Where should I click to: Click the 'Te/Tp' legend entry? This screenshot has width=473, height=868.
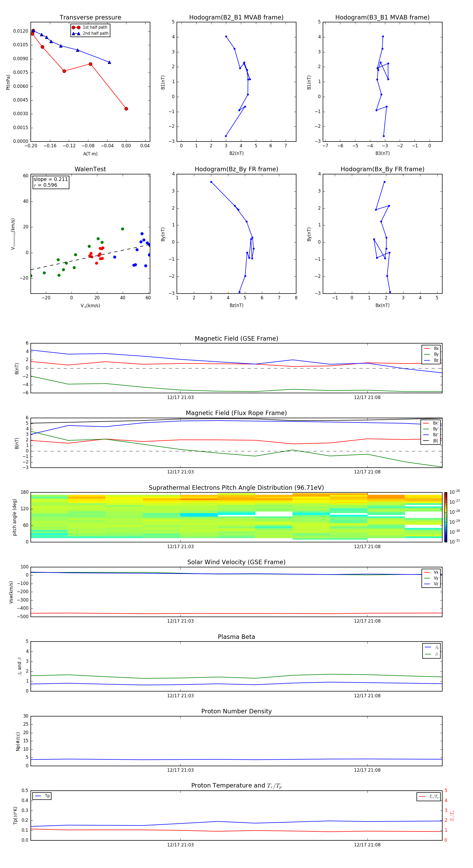(429, 796)
